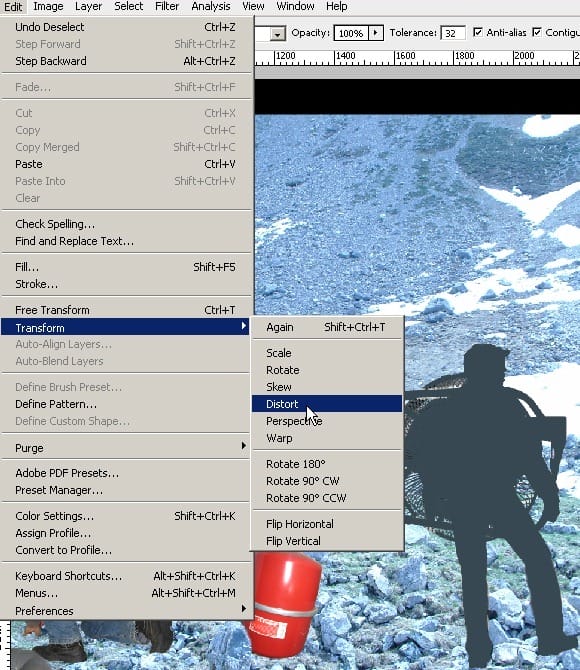Choose Step Backward
The height and width of the screenshot is (670, 580).
pos(125,61)
